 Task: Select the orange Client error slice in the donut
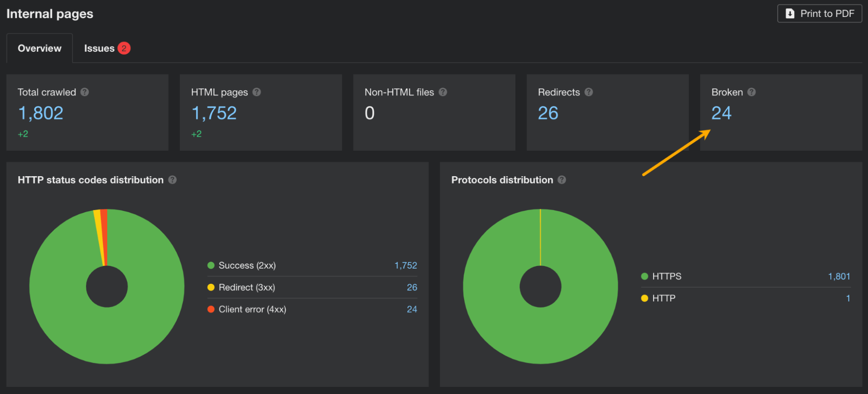pyautogui.click(x=103, y=215)
